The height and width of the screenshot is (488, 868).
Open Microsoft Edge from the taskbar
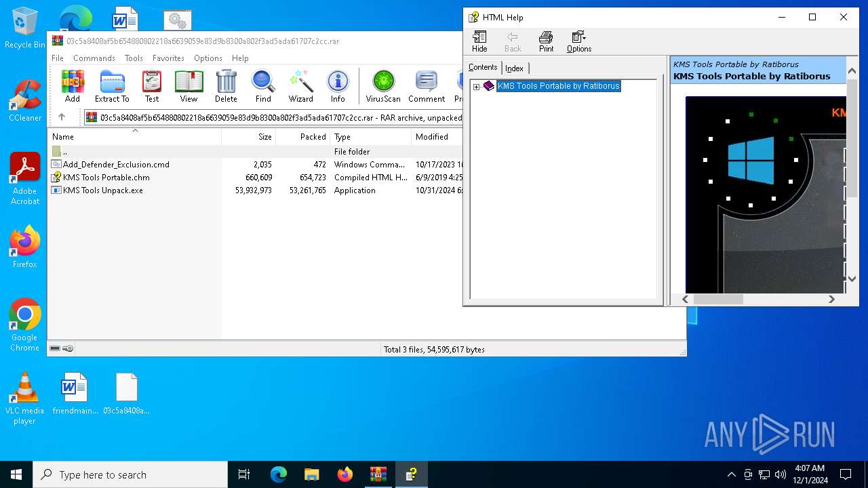point(279,474)
